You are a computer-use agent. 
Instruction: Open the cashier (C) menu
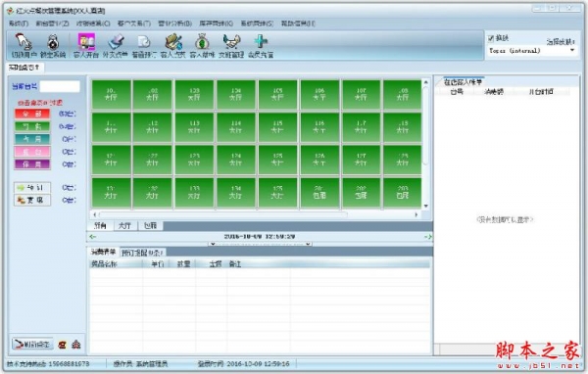click(93, 23)
